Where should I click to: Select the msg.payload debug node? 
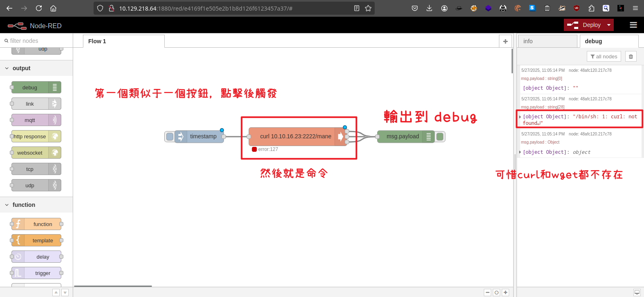tap(406, 136)
